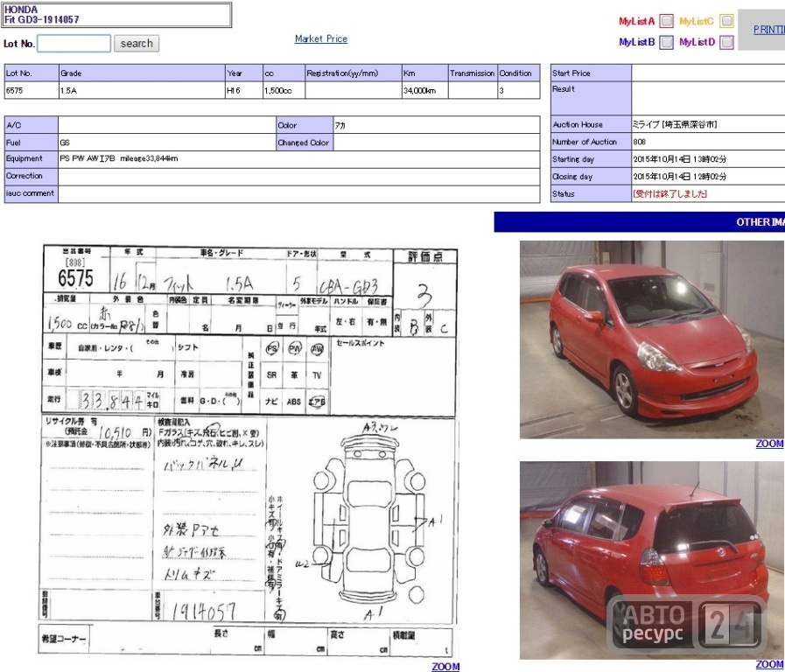Open the Market Price link
Screen dimensions: 785x672
(321, 38)
